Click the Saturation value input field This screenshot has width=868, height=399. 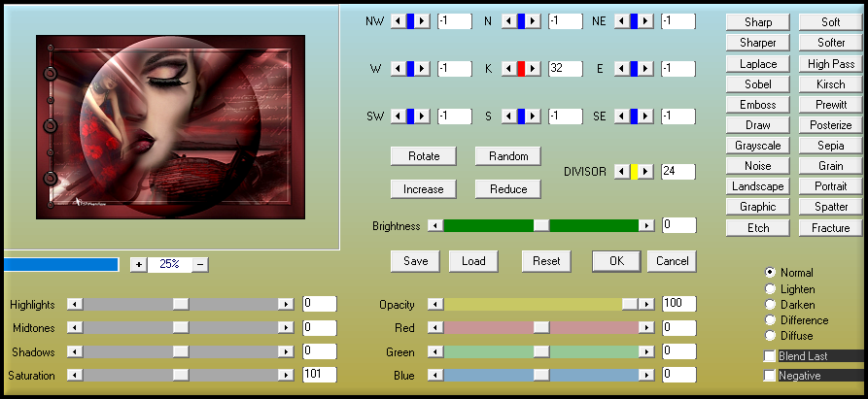click(x=319, y=375)
